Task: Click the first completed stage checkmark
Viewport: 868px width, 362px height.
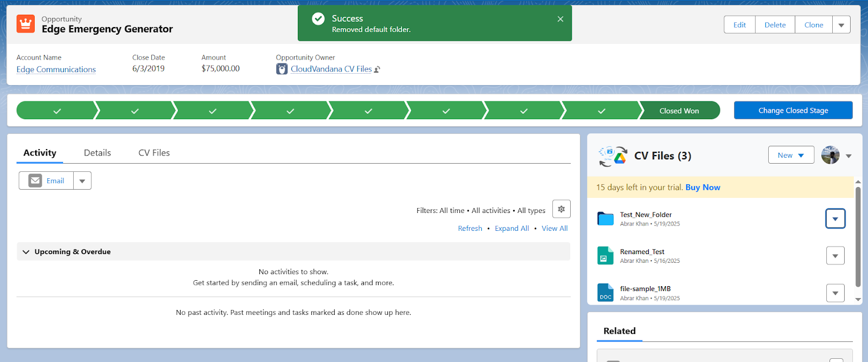Action: pyautogui.click(x=57, y=111)
